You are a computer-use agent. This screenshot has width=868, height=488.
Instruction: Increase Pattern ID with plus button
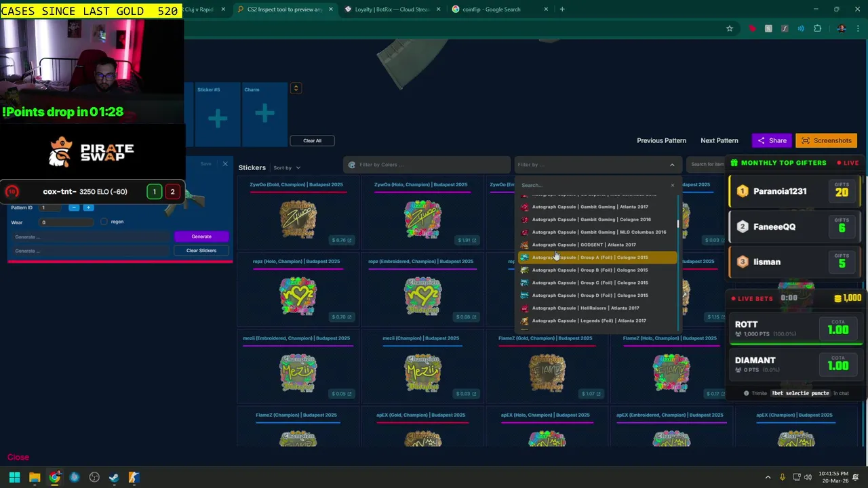88,207
